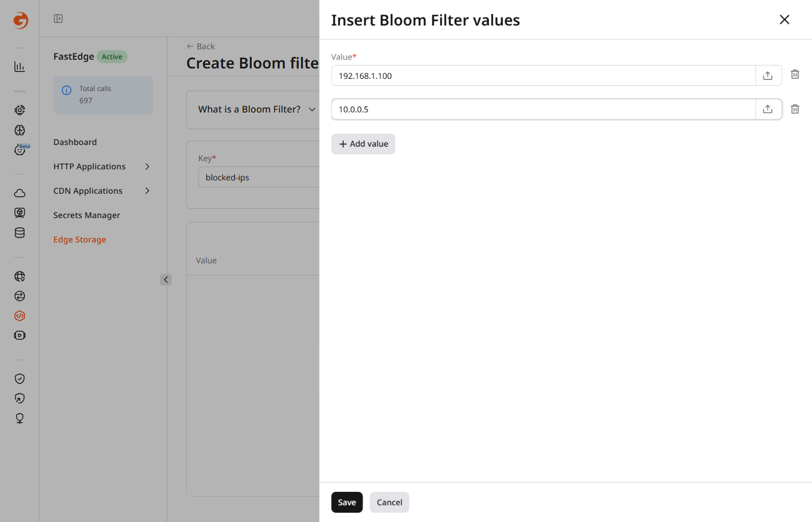Click Save button
812x522 pixels.
[x=347, y=502]
